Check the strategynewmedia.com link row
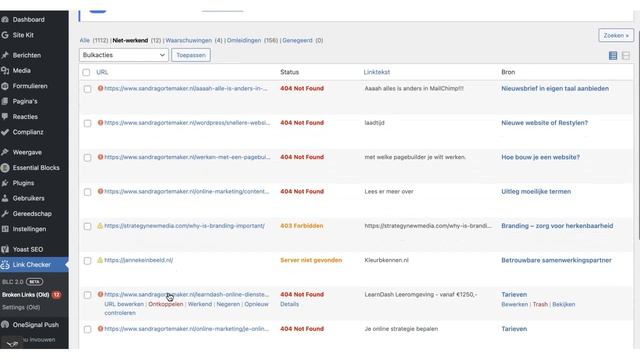 87,226
